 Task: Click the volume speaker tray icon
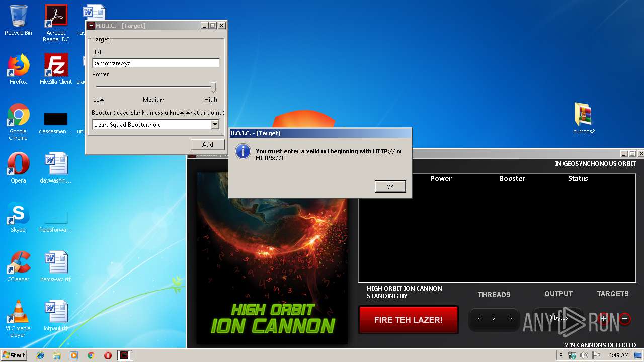tap(584, 355)
